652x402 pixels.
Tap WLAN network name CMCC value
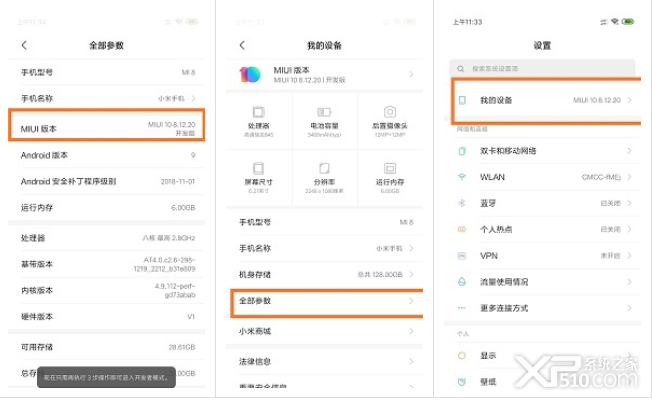[601, 177]
